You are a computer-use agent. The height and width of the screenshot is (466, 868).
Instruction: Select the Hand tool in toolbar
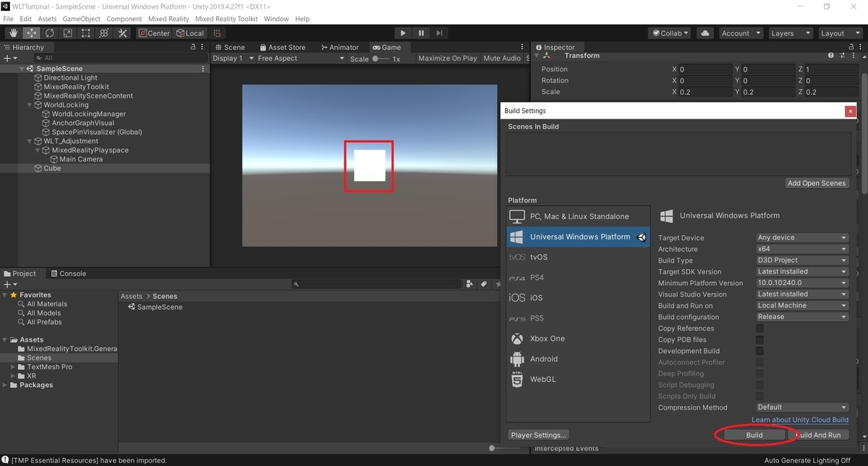[13, 33]
